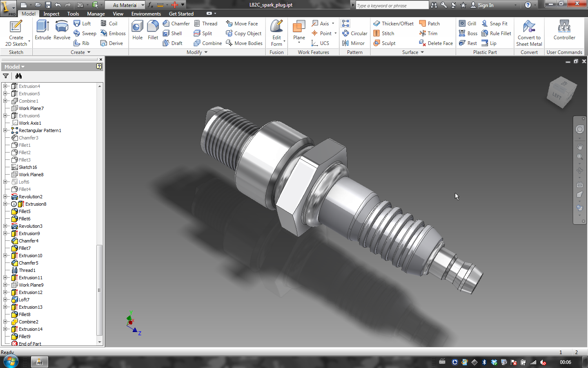Screen dimensions: 588x368
Task: Use the Thread tool
Action: pyautogui.click(x=206, y=24)
